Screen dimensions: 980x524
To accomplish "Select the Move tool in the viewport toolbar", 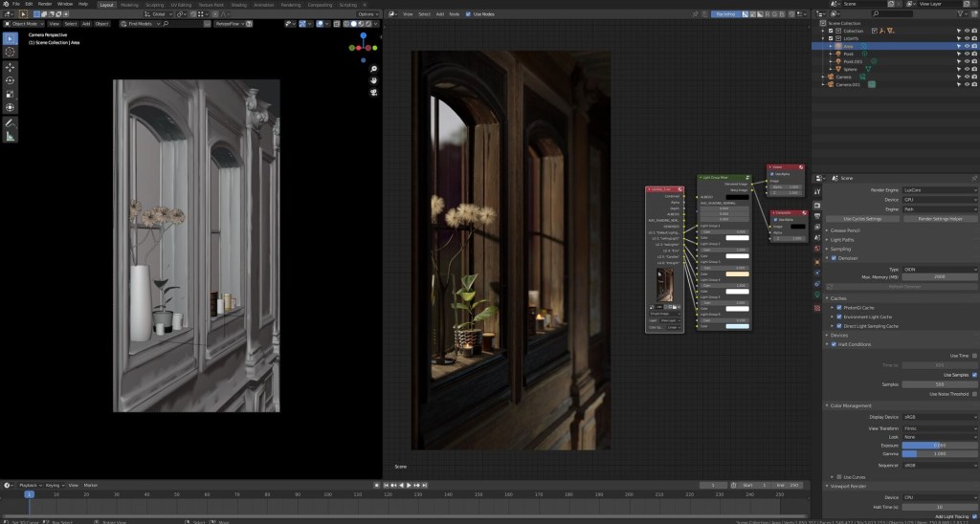I will point(11,67).
